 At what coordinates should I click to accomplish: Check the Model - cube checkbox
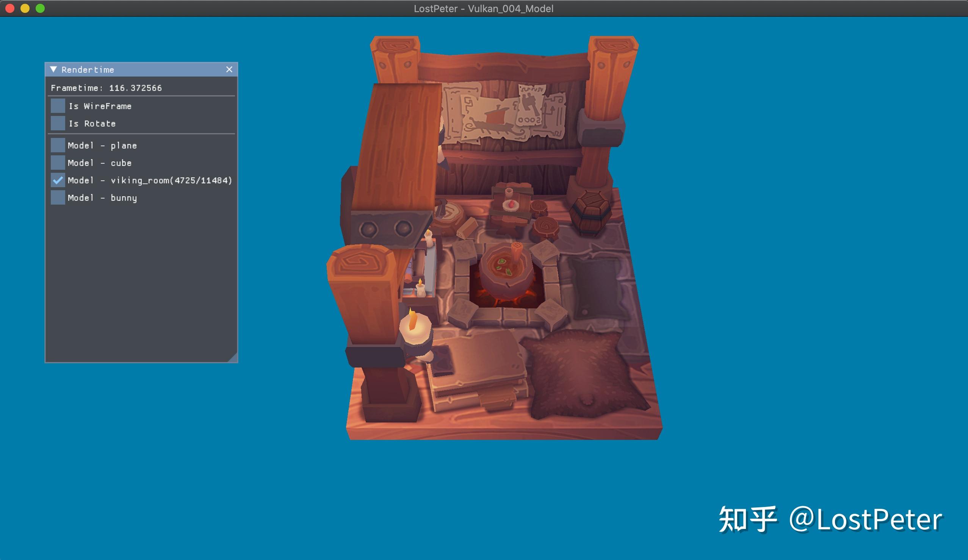coord(57,163)
